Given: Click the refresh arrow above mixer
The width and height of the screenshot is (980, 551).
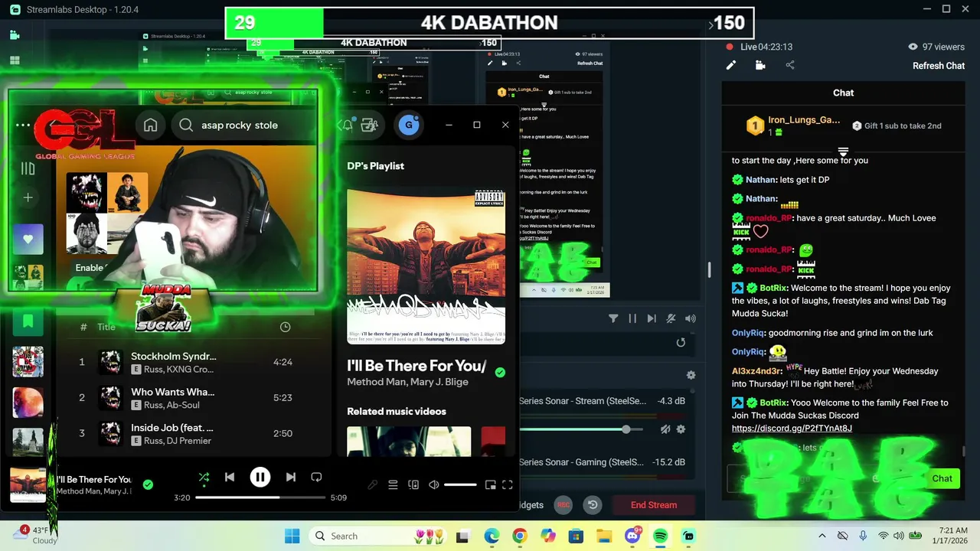Looking at the screenshot, I should point(681,342).
